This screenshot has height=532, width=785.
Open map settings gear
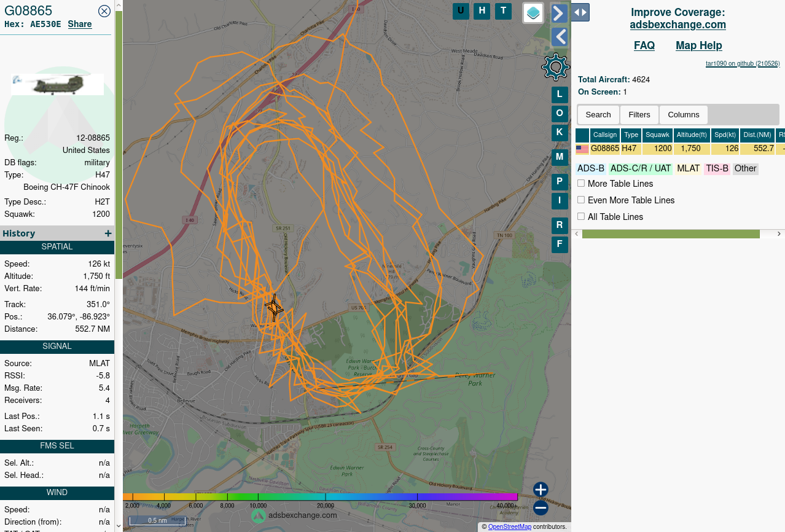(555, 67)
